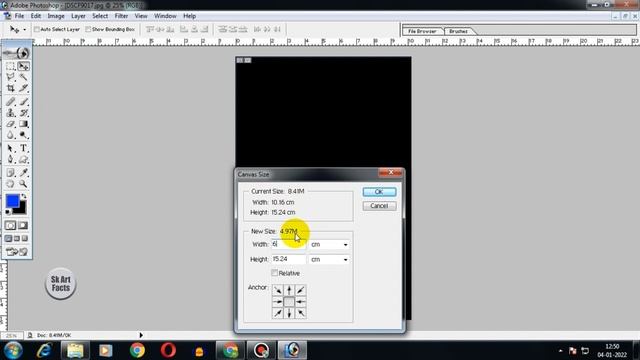This screenshot has width=640, height=360.
Task: Set anchor to center square
Action: pos(289,302)
